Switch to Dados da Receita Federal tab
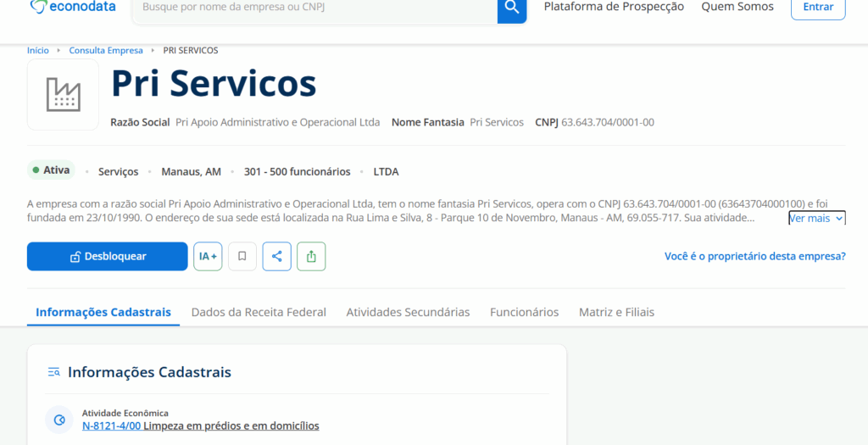The width and height of the screenshot is (868, 445). [x=259, y=312]
